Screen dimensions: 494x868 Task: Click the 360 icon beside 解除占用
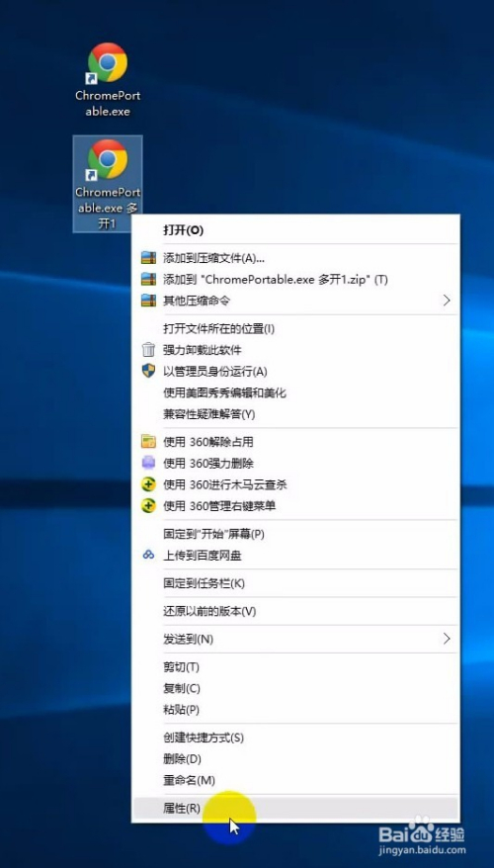(x=148, y=442)
